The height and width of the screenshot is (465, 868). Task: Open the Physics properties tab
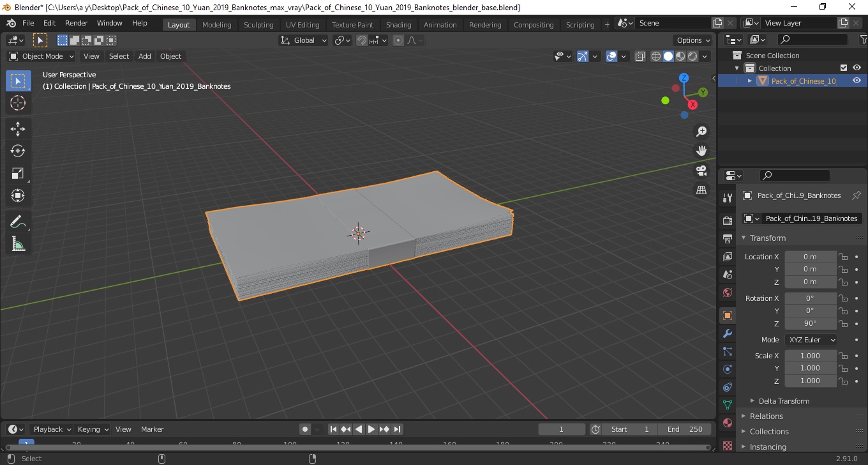[728, 369]
